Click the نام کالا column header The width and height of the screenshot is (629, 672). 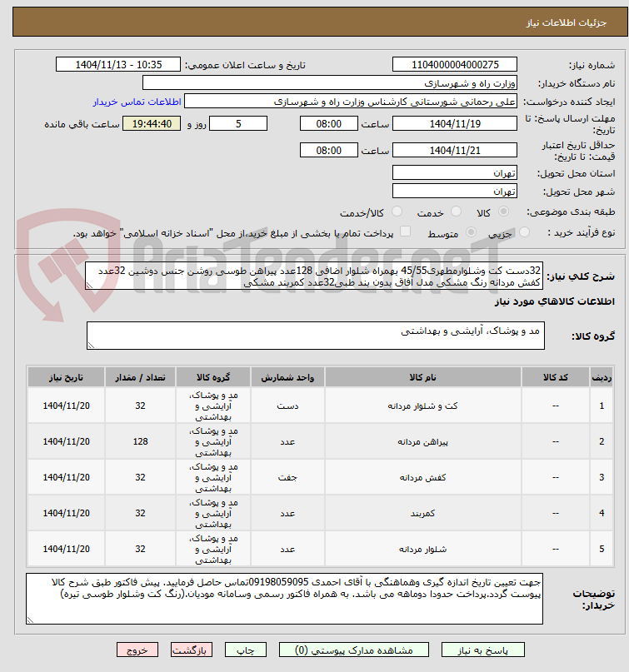click(x=422, y=377)
